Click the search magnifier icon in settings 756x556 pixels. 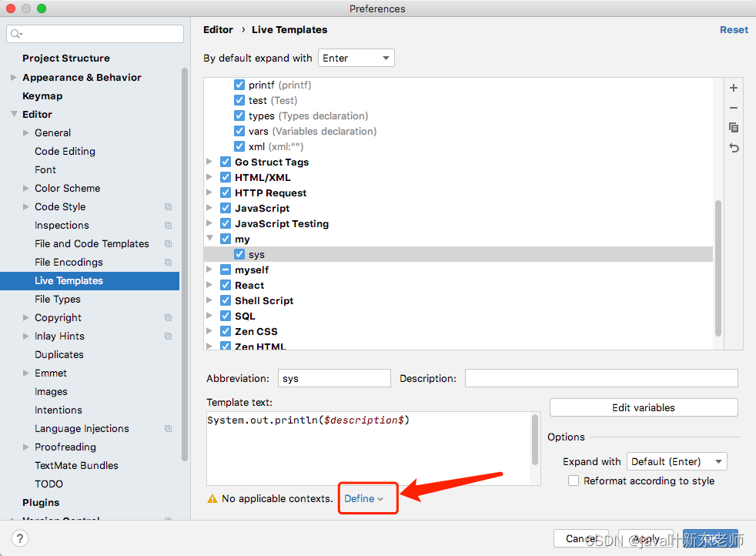pos(16,34)
